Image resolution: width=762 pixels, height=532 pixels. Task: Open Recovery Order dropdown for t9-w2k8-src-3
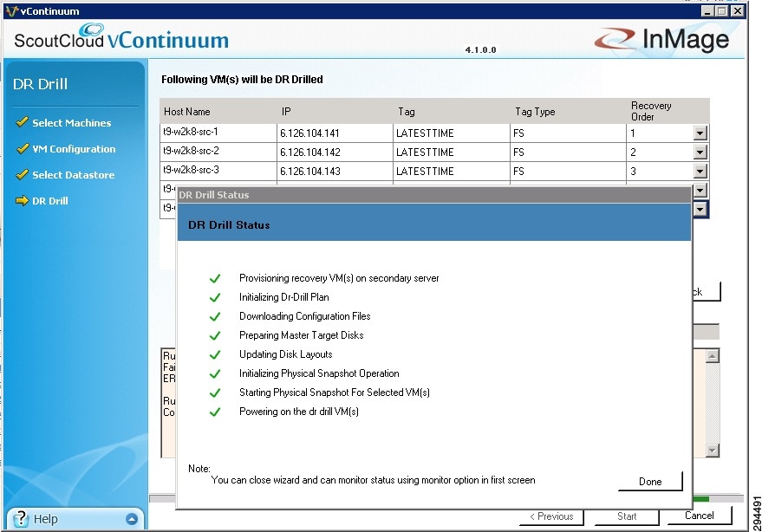(x=700, y=171)
